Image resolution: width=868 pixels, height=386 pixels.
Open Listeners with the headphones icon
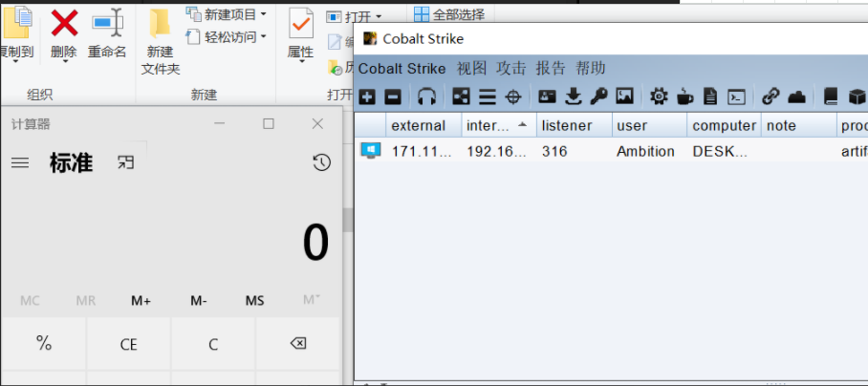click(x=426, y=97)
